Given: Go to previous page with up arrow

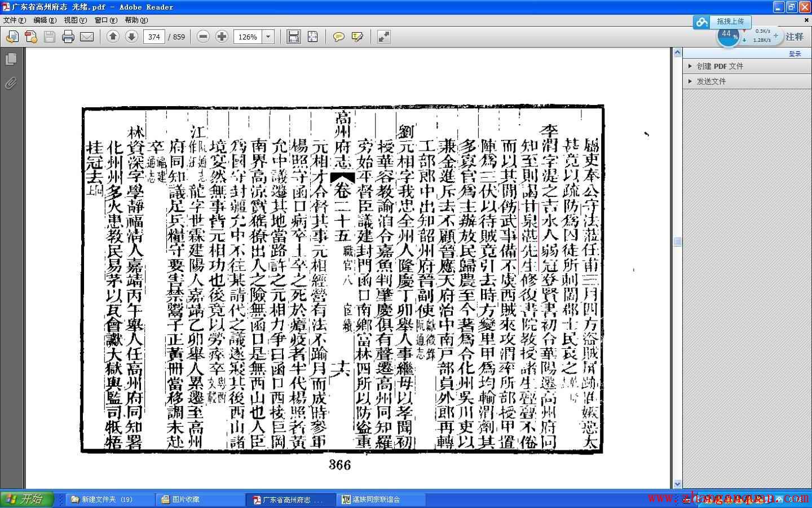Looking at the screenshot, I should pos(113,37).
